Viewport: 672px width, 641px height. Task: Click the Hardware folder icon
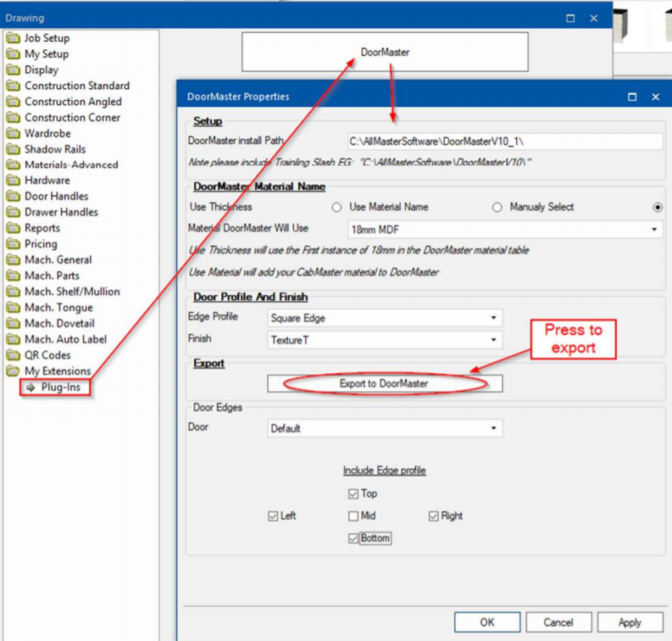tap(14, 181)
